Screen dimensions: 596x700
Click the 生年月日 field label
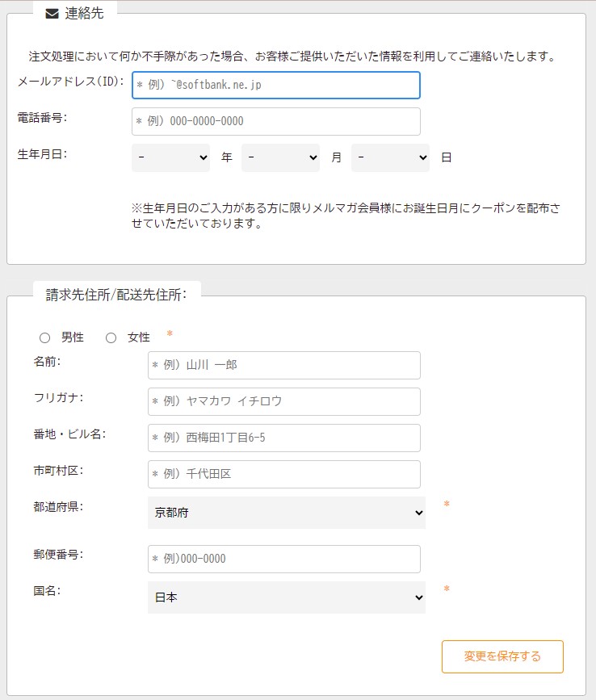coord(42,154)
